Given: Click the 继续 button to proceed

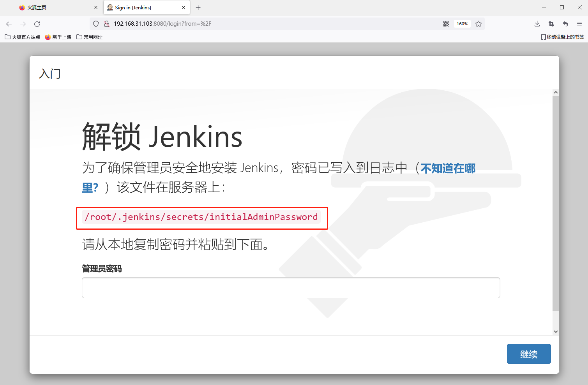Looking at the screenshot, I should point(528,354).
